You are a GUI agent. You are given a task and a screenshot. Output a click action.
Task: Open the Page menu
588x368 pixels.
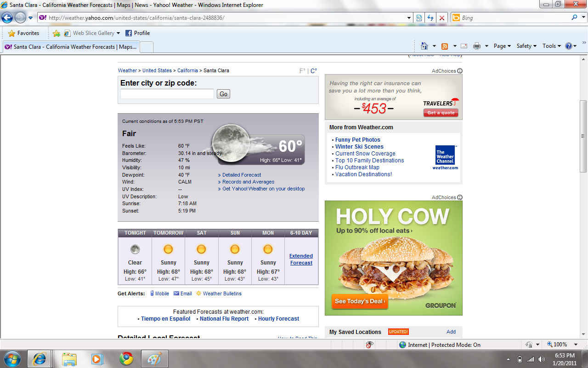click(503, 46)
